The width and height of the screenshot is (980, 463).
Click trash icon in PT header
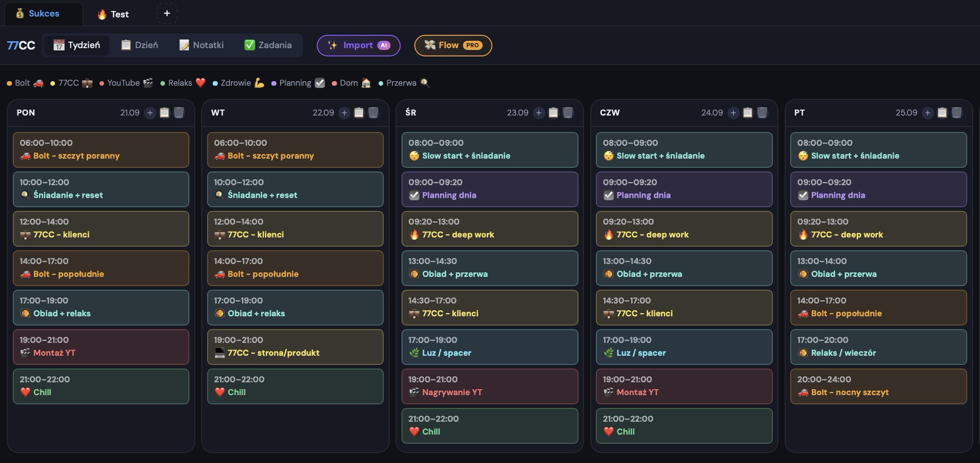(x=957, y=113)
